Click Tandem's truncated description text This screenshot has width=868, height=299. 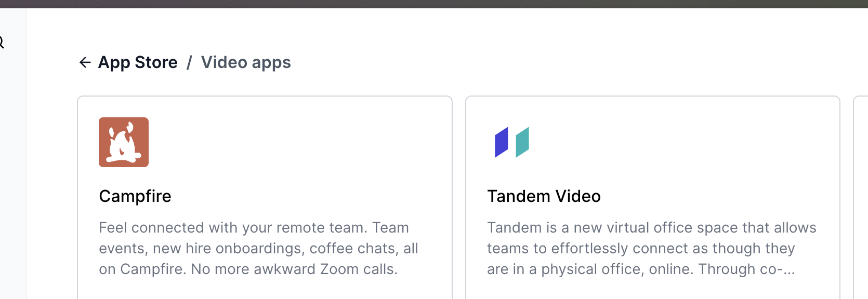point(651,248)
